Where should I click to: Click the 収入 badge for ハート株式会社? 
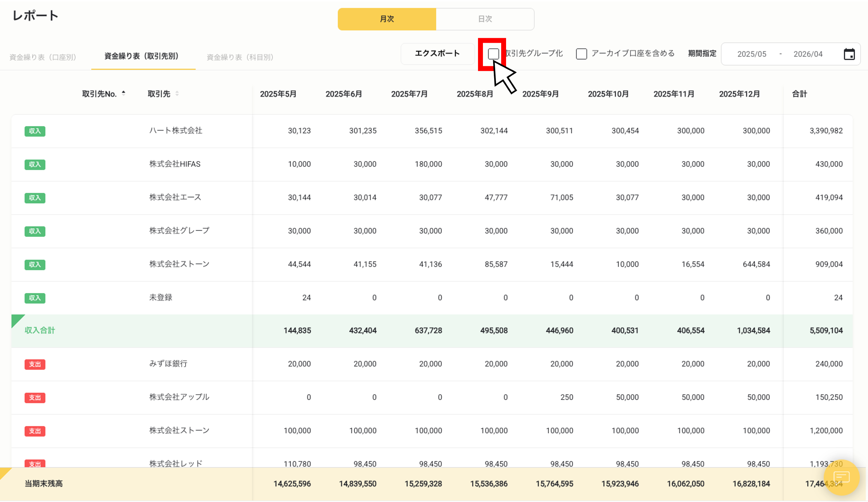pyautogui.click(x=35, y=131)
